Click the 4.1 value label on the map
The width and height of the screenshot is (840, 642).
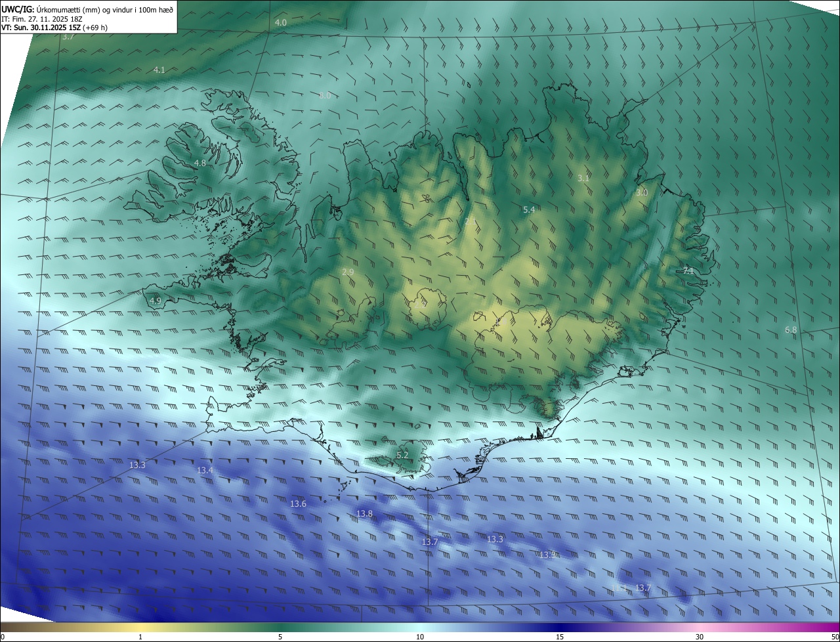pyautogui.click(x=159, y=70)
